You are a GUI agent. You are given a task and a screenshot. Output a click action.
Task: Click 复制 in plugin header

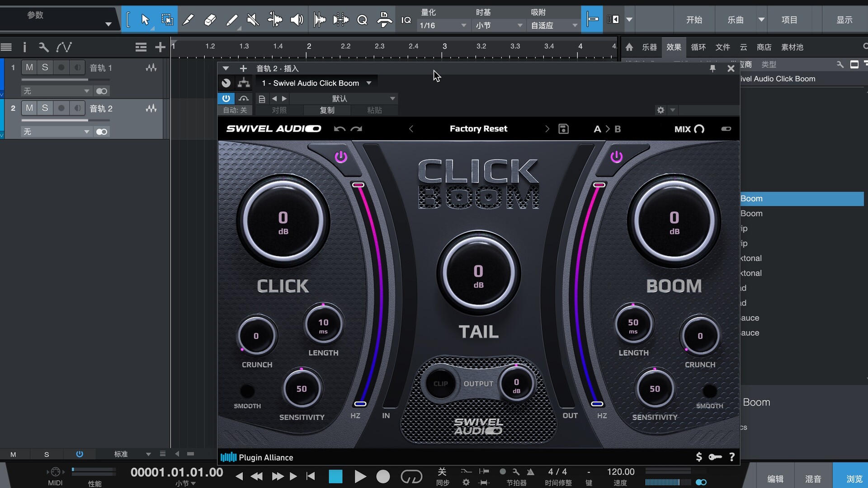tap(327, 110)
